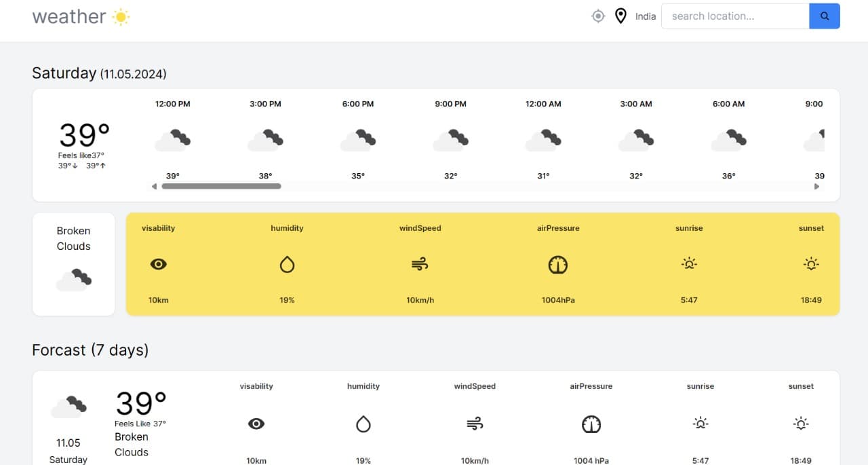Select the 12:00 AM hourly forecast icon

543,140
